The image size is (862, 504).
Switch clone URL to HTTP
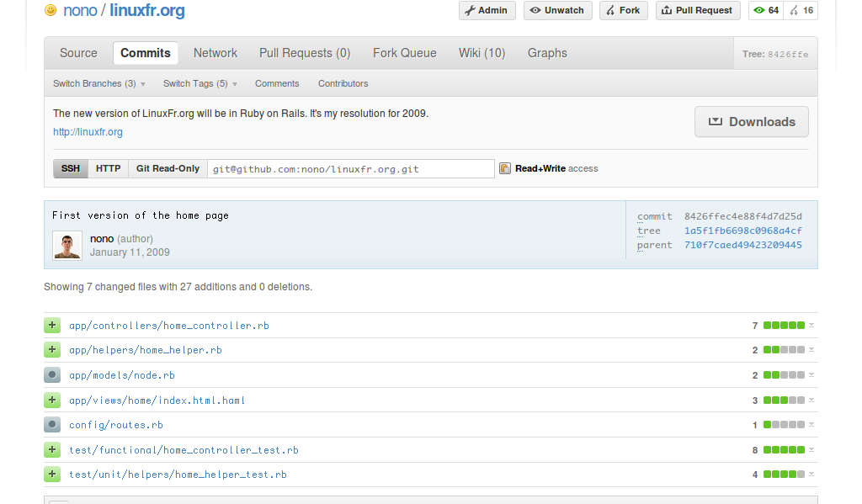point(108,168)
